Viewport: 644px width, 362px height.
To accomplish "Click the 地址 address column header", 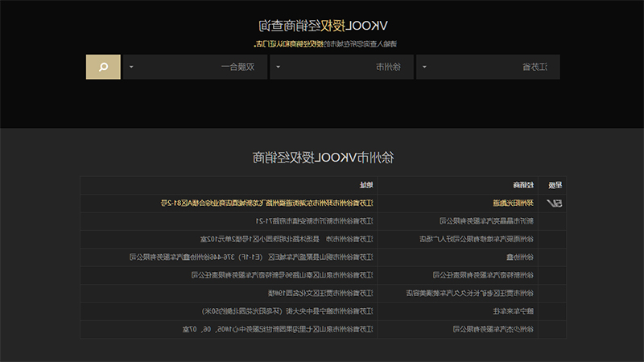I will coord(366,186).
